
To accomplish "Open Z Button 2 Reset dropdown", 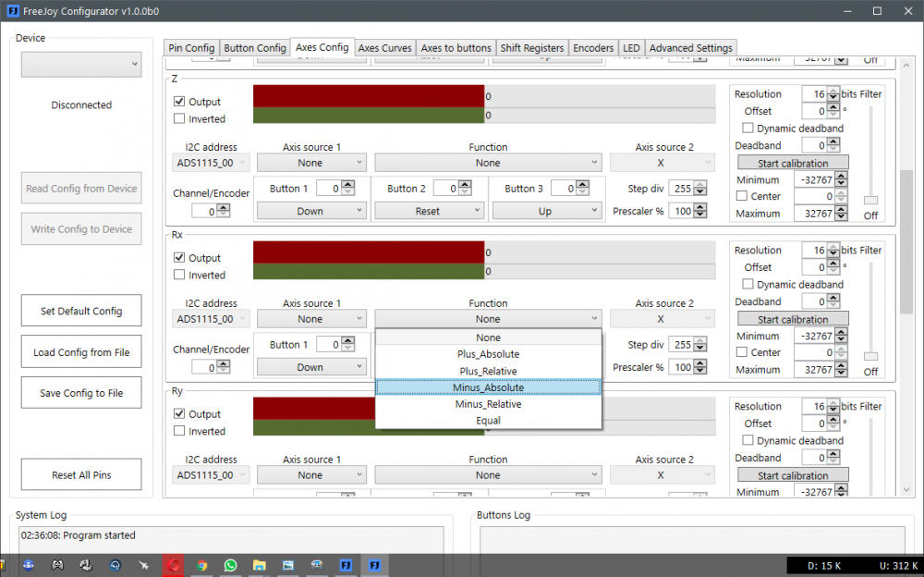I will click(x=429, y=211).
